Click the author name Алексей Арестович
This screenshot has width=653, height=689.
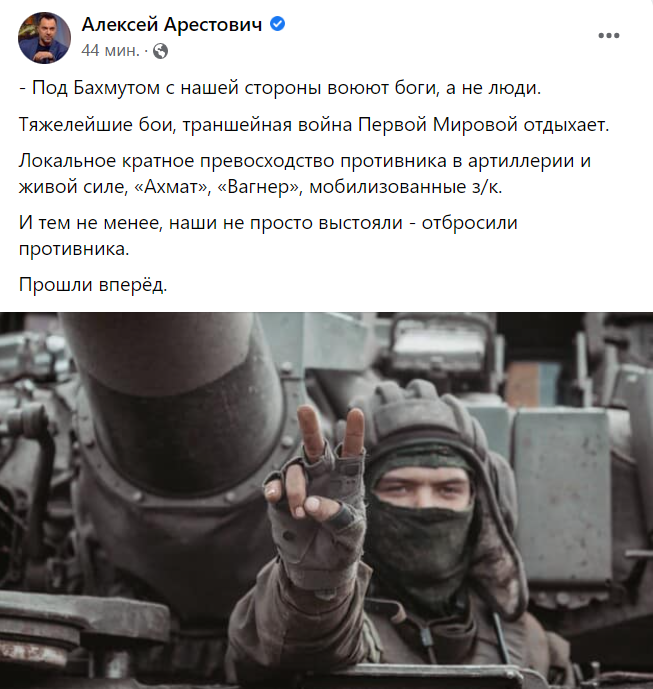[x=172, y=25]
